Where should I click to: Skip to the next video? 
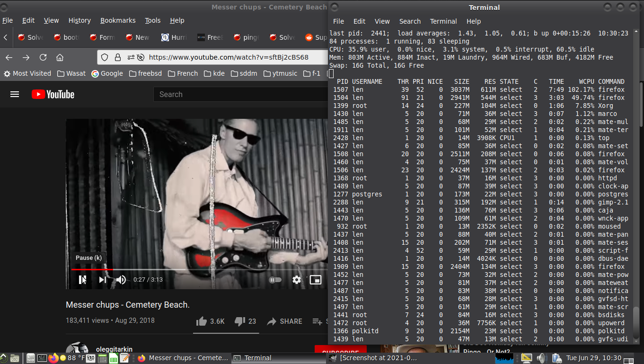(x=102, y=280)
